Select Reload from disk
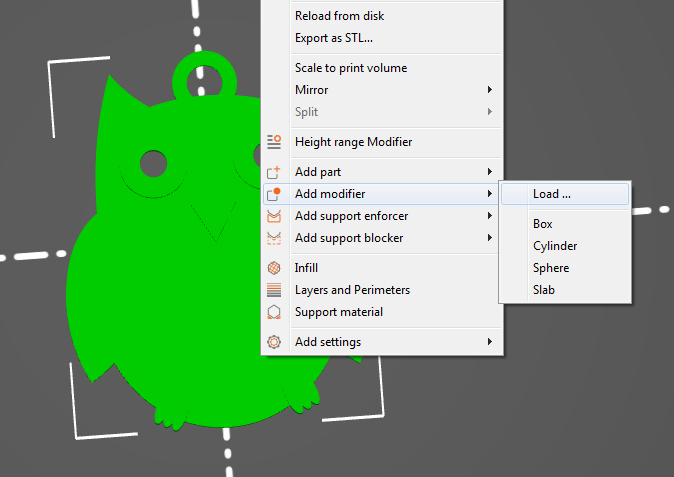The width and height of the screenshot is (674, 477). pyautogui.click(x=340, y=16)
